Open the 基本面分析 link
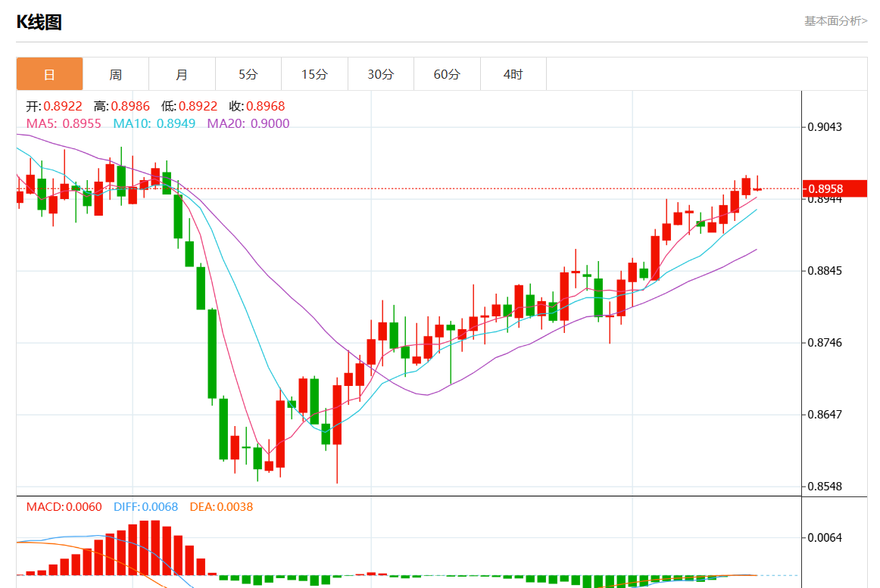 click(x=835, y=21)
